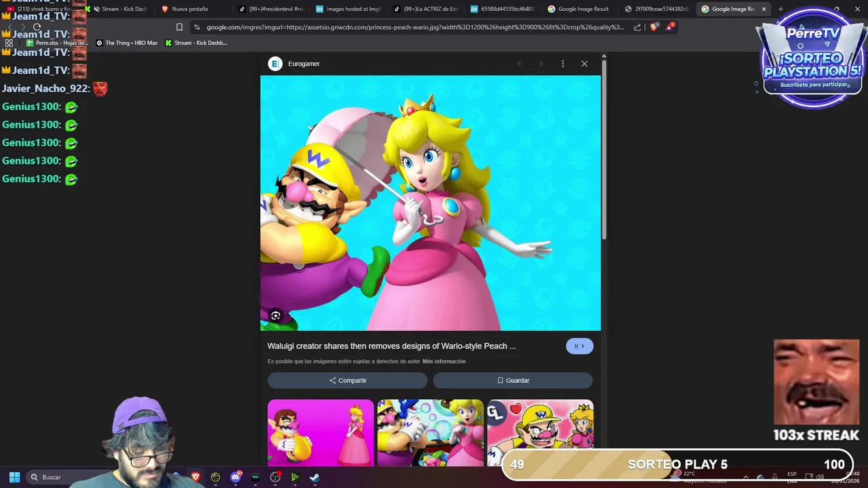Click the share page icon in address bar
This screenshot has height=488, width=868.
coord(637,27)
